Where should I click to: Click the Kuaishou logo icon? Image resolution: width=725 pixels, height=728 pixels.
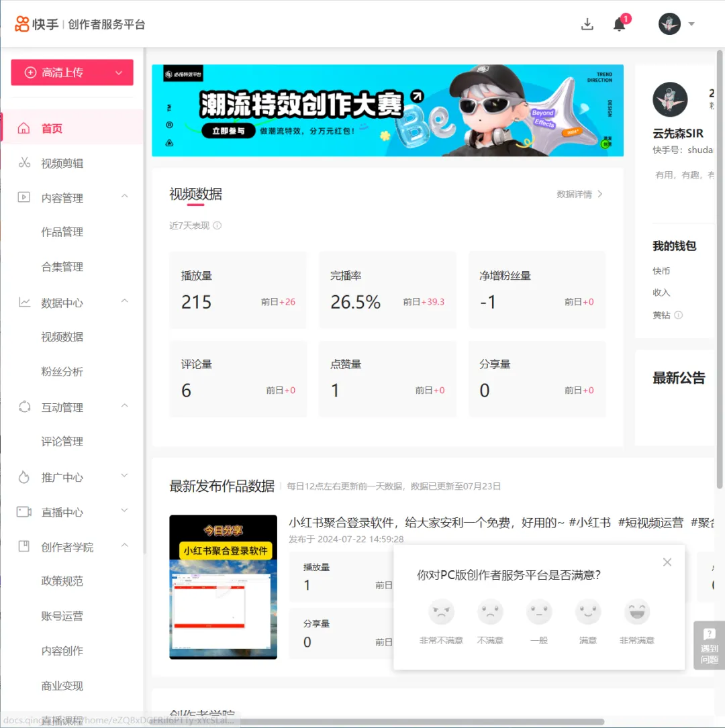(x=22, y=23)
